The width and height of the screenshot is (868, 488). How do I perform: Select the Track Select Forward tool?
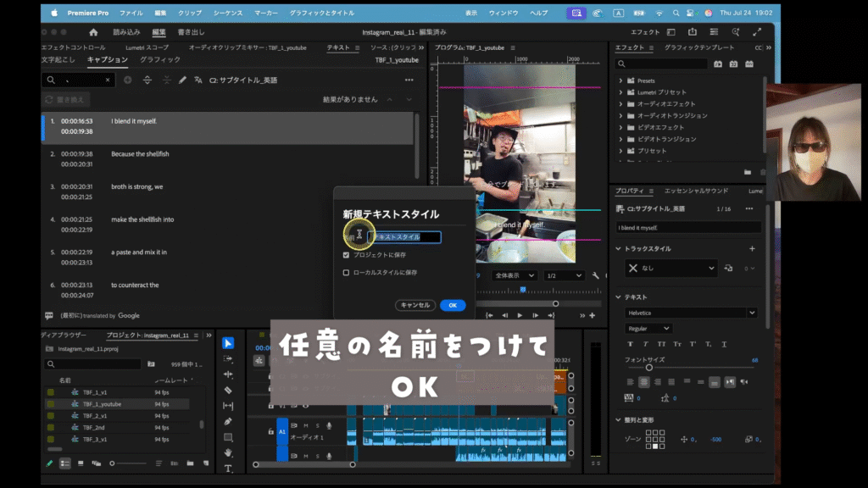pyautogui.click(x=227, y=358)
